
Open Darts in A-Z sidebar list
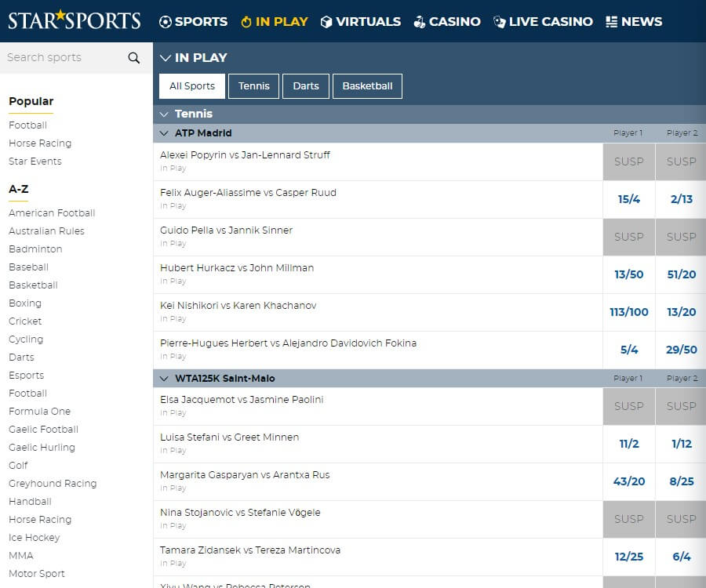(22, 358)
